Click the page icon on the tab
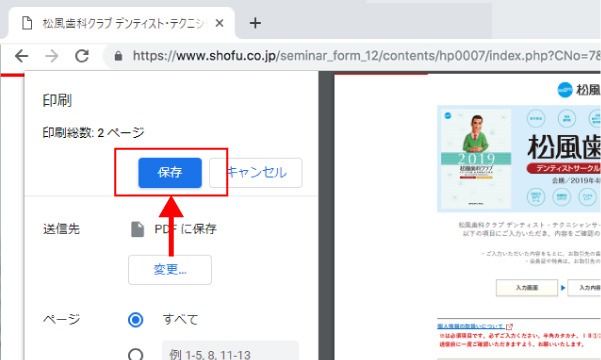This screenshot has height=360, width=601. click(27, 23)
